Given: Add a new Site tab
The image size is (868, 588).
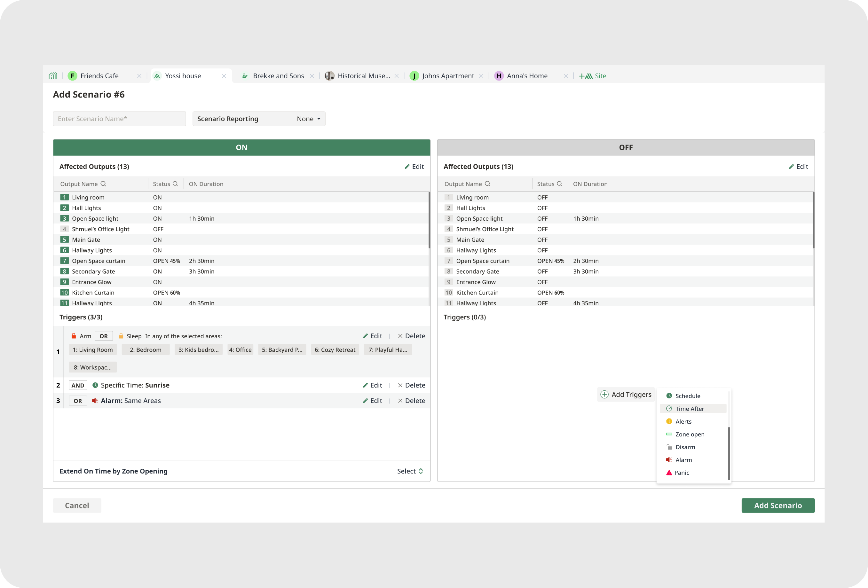Looking at the screenshot, I should coord(592,76).
